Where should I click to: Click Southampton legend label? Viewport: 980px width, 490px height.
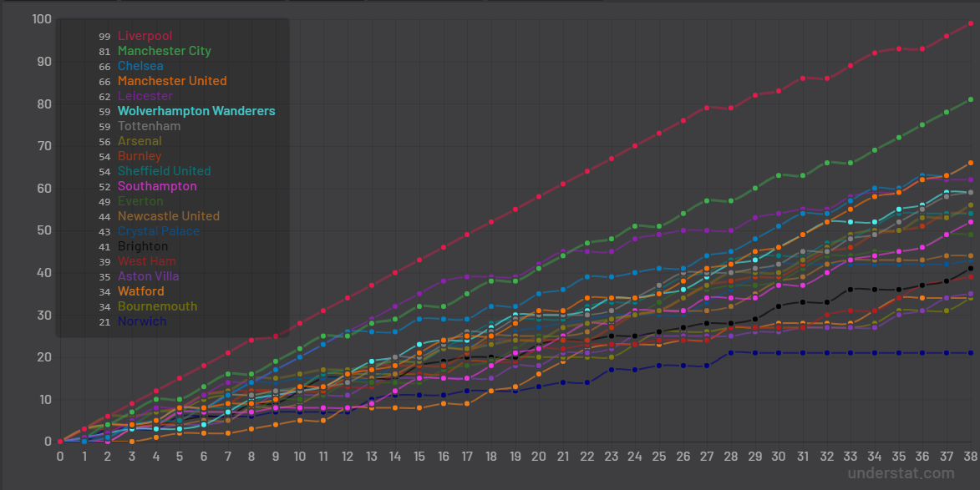[157, 186]
